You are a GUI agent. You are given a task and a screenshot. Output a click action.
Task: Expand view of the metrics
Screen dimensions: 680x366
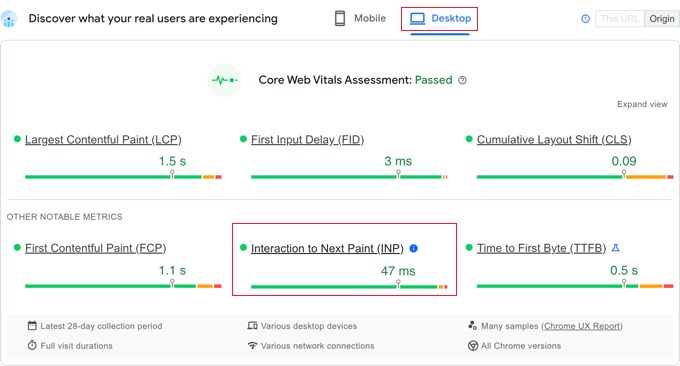point(642,104)
